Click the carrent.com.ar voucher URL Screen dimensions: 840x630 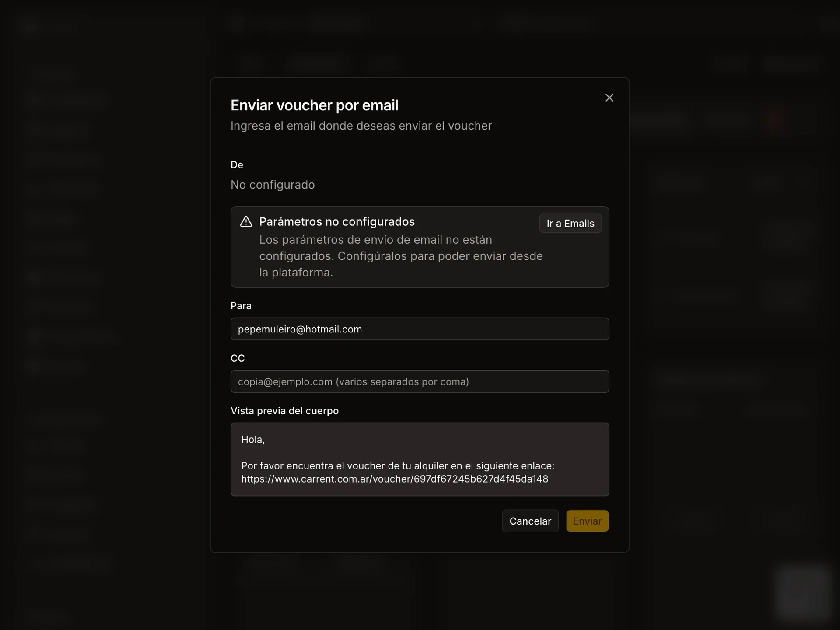[394, 479]
